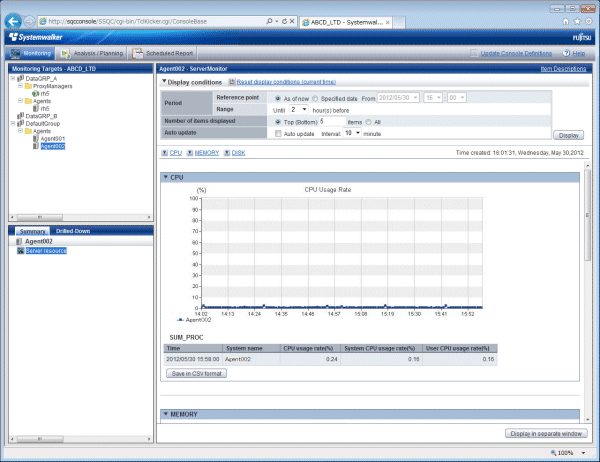Click the DataGRP_B group icon
The height and width of the screenshot is (462, 600).
pos(21,116)
